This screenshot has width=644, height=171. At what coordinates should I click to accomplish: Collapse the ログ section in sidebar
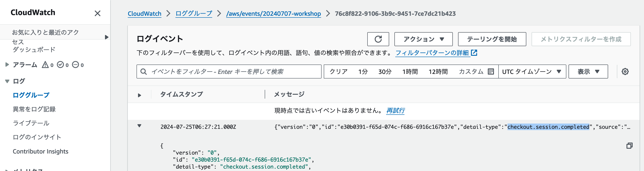click(x=7, y=81)
